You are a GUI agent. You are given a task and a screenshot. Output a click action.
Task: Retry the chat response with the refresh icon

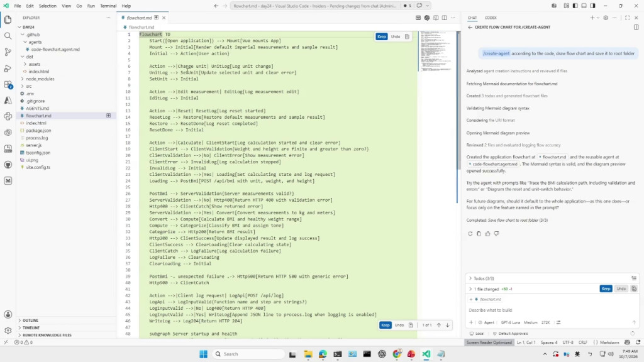pos(470,234)
